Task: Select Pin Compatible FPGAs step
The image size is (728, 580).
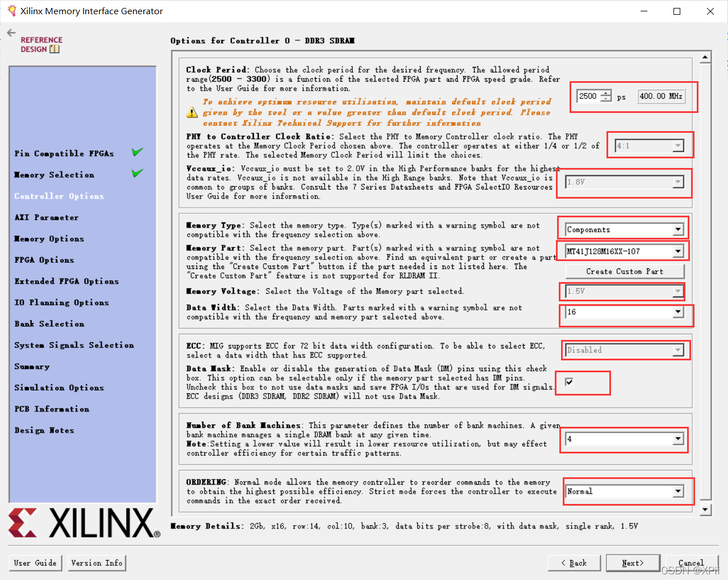Action: click(64, 153)
